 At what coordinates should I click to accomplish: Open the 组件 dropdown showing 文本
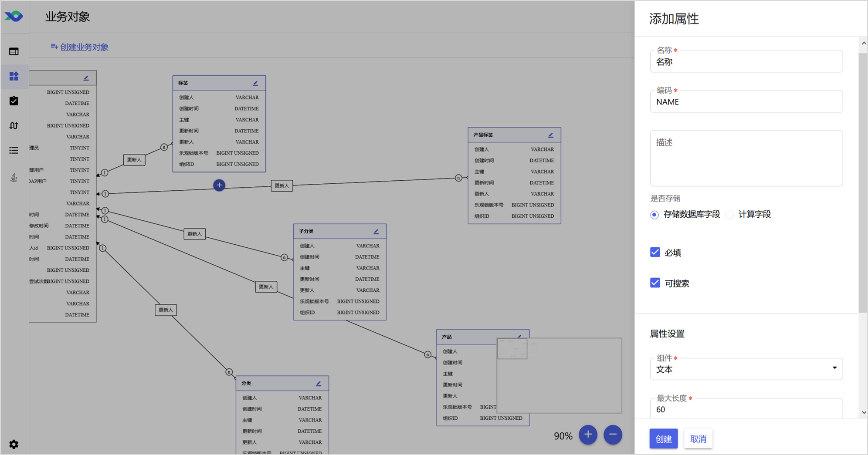click(x=746, y=369)
